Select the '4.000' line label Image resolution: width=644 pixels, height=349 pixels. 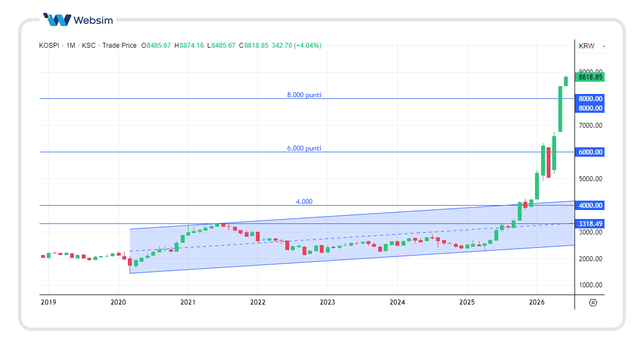pyautogui.click(x=304, y=202)
